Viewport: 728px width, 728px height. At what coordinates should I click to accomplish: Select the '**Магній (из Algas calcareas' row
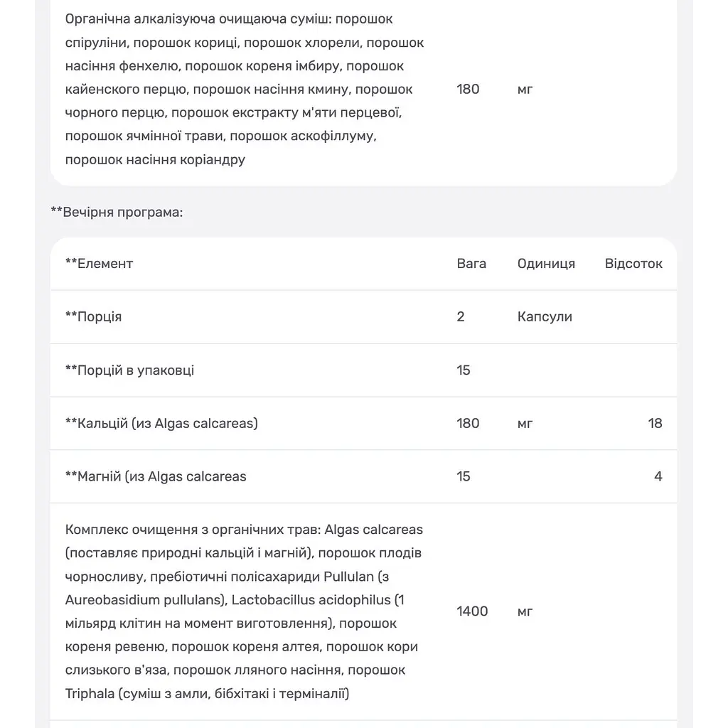[x=363, y=476]
